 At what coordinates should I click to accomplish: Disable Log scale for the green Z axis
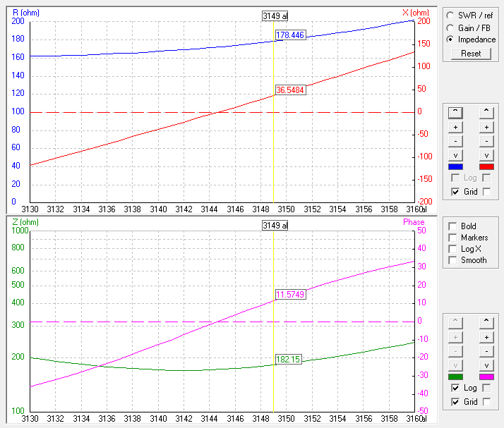click(455, 389)
